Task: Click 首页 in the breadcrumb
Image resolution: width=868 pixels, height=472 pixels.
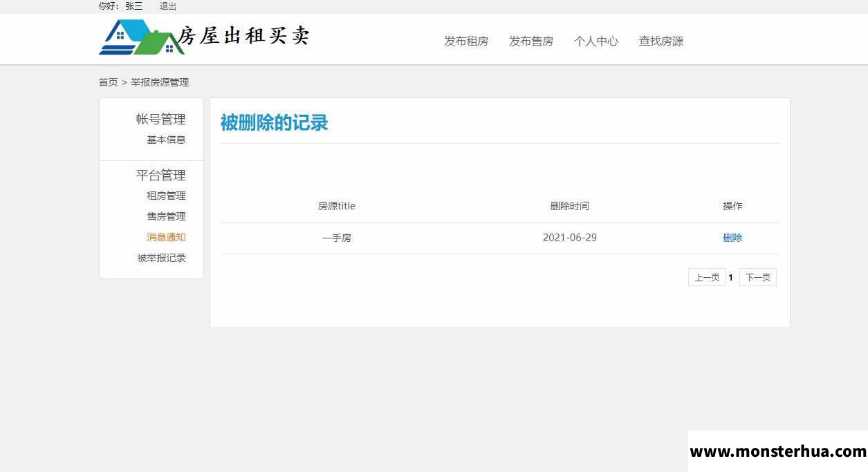Action: (x=108, y=82)
